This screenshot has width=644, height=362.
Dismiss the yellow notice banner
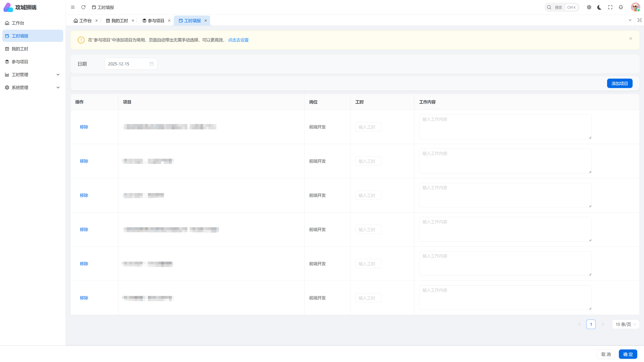[631, 39]
